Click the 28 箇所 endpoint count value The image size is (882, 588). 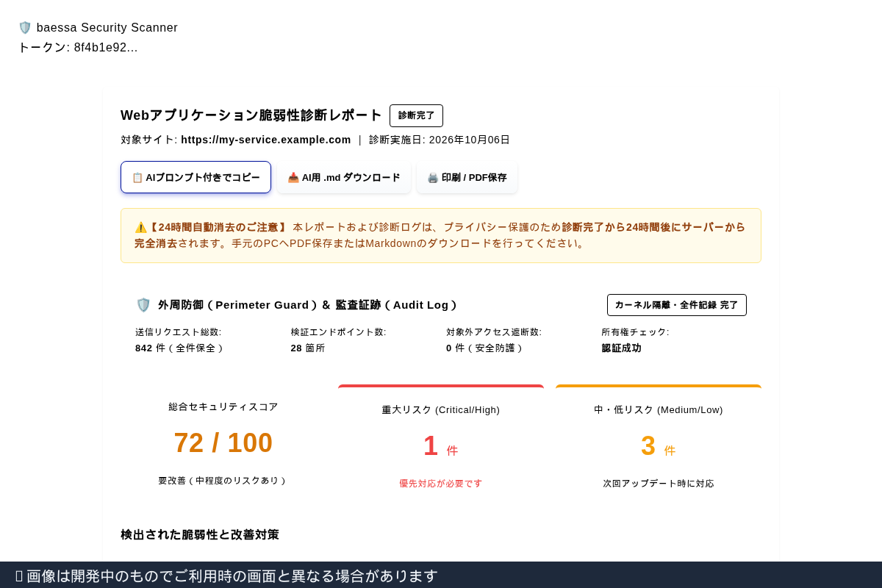(x=308, y=348)
